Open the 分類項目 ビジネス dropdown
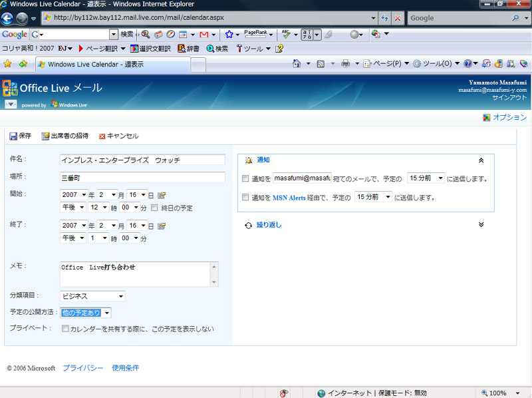 coord(92,296)
